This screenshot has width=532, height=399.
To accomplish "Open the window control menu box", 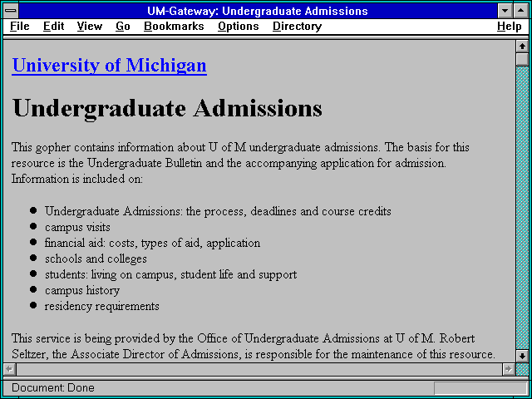I will point(11,11).
